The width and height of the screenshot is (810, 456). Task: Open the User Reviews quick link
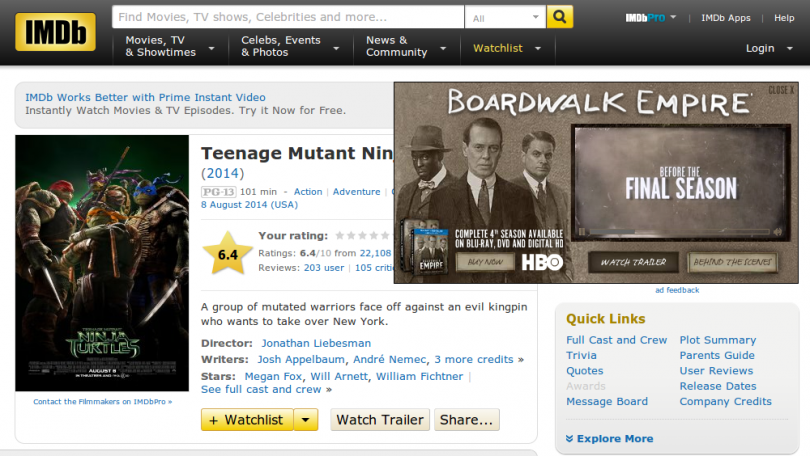pos(716,371)
